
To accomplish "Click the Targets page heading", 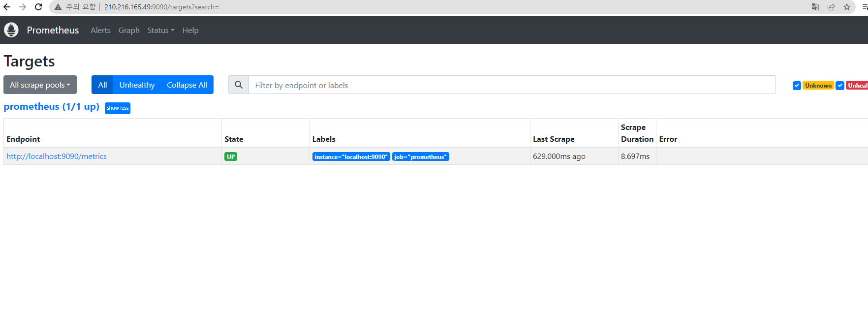I will (x=29, y=61).
